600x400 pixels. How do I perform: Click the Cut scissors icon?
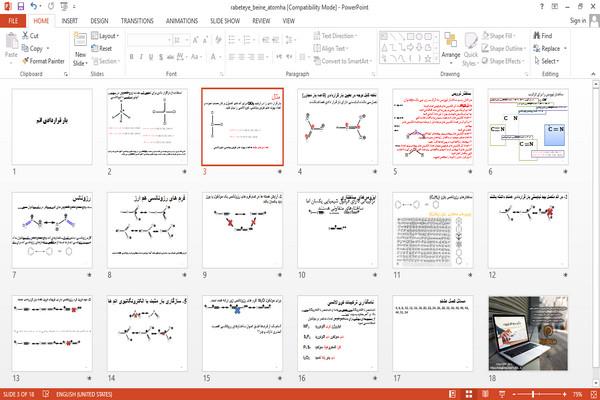click(x=26, y=36)
